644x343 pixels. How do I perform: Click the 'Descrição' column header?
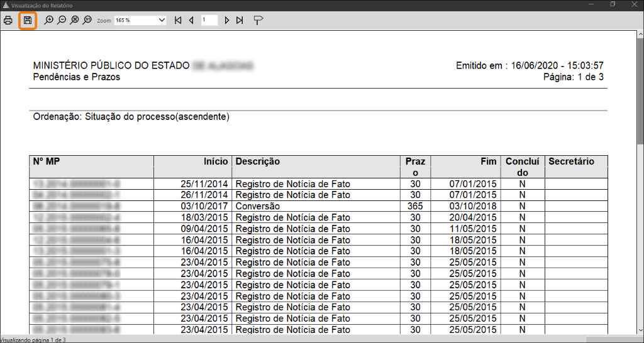pyautogui.click(x=316, y=166)
